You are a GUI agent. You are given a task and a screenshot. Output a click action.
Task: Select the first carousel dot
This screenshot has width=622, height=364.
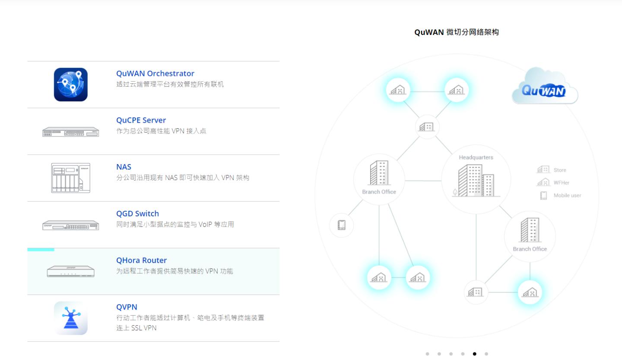pyautogui.click(x=428, y=354)
